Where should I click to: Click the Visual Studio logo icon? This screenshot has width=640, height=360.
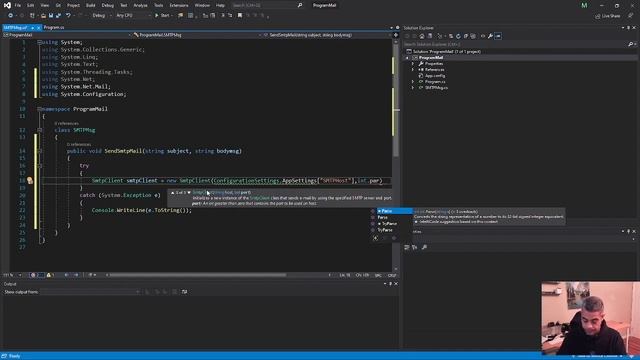(x=7, y=5)
